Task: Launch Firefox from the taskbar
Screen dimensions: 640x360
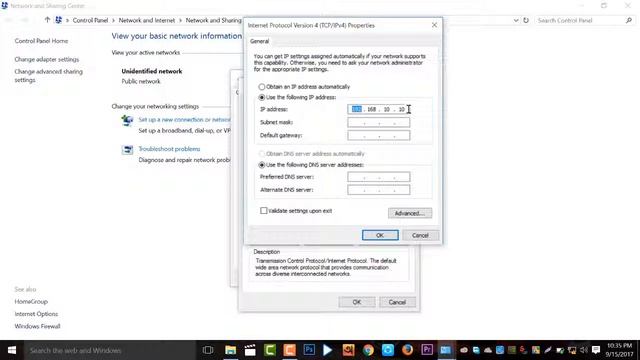Action: tap(407, 350)
